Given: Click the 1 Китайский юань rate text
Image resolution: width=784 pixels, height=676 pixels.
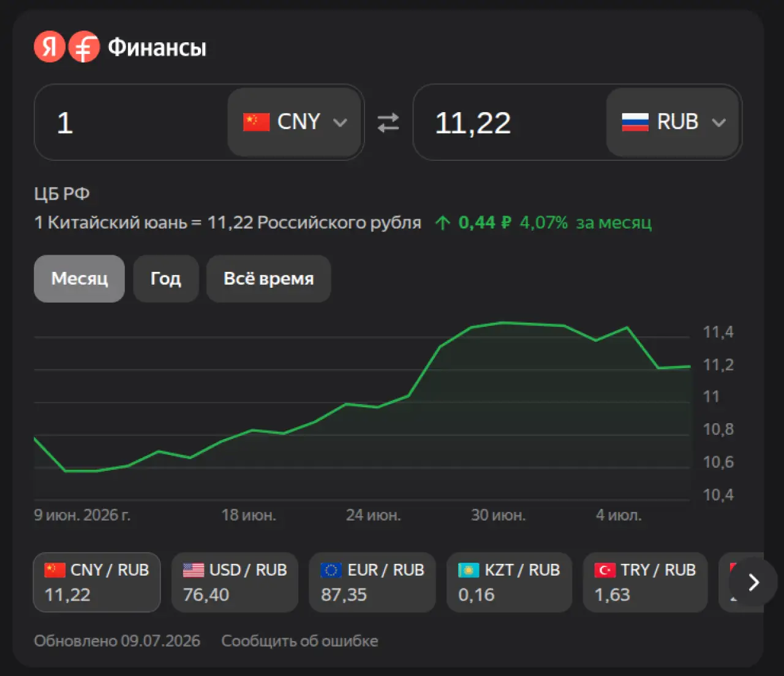Looking at the screenshot, I should (x=228, y=222).
